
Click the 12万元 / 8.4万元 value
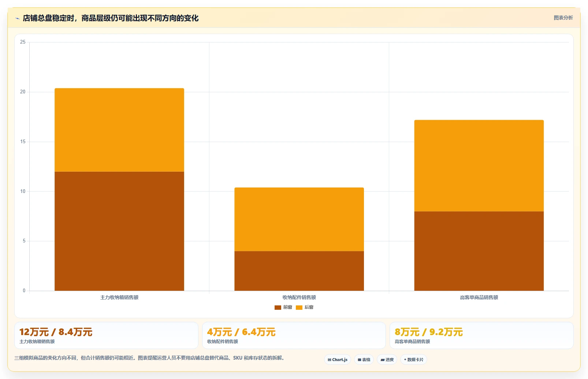click(56, 332)
